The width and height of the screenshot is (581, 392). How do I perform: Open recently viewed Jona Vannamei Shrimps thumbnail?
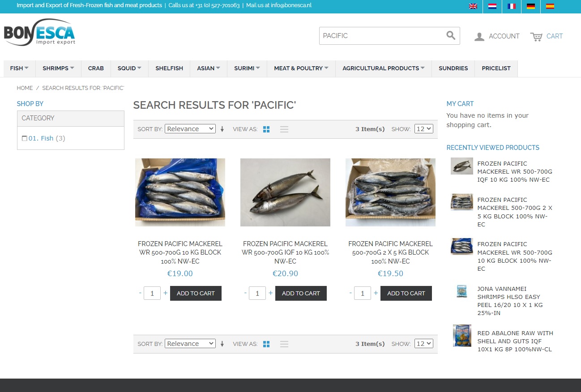(x=462, y=291)
